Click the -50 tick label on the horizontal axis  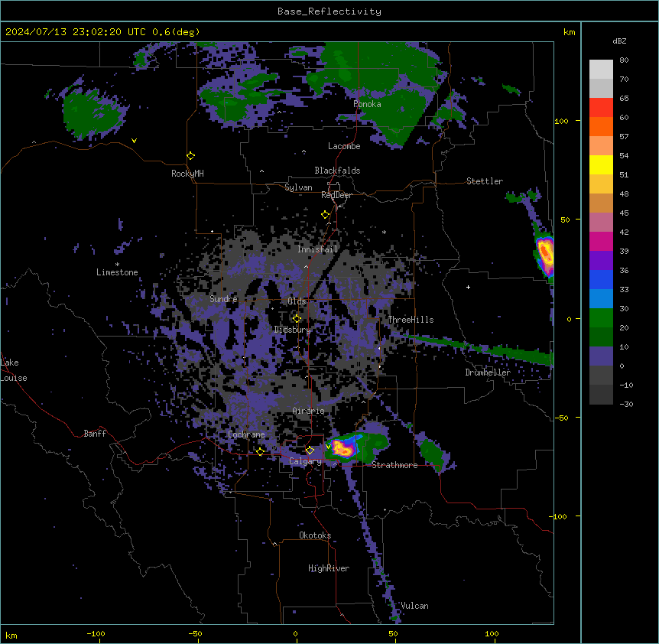pos(195,633)
